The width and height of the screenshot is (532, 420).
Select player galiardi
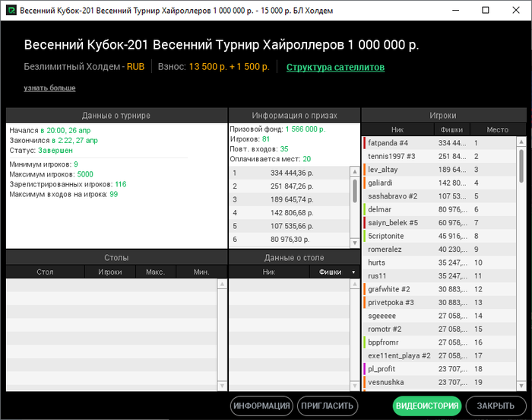(x=439, y=183)
